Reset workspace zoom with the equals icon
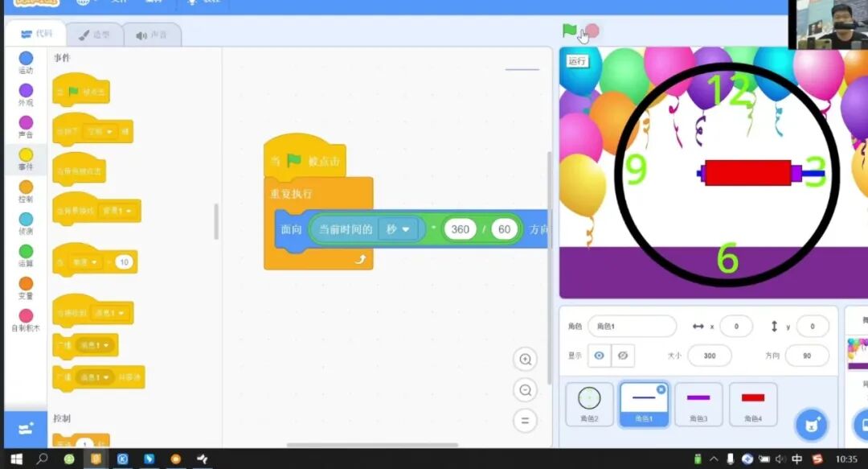Image resolution: width=868 pixels, height=469 pixels. (x=526, y=420)
